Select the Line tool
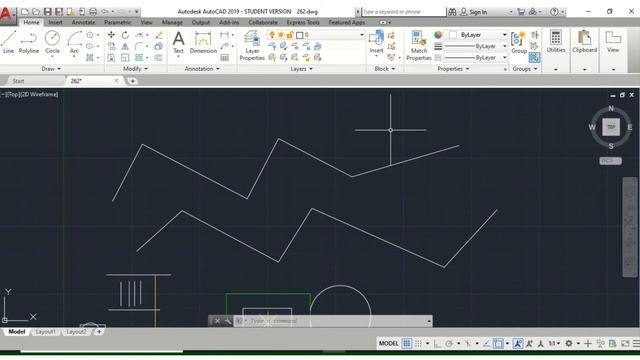 8,42
